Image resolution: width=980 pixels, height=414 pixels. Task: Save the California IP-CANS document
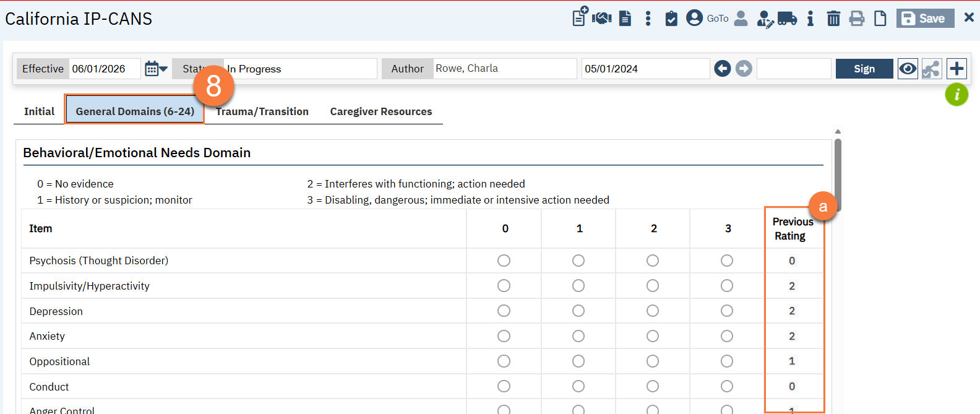[925, 19]
